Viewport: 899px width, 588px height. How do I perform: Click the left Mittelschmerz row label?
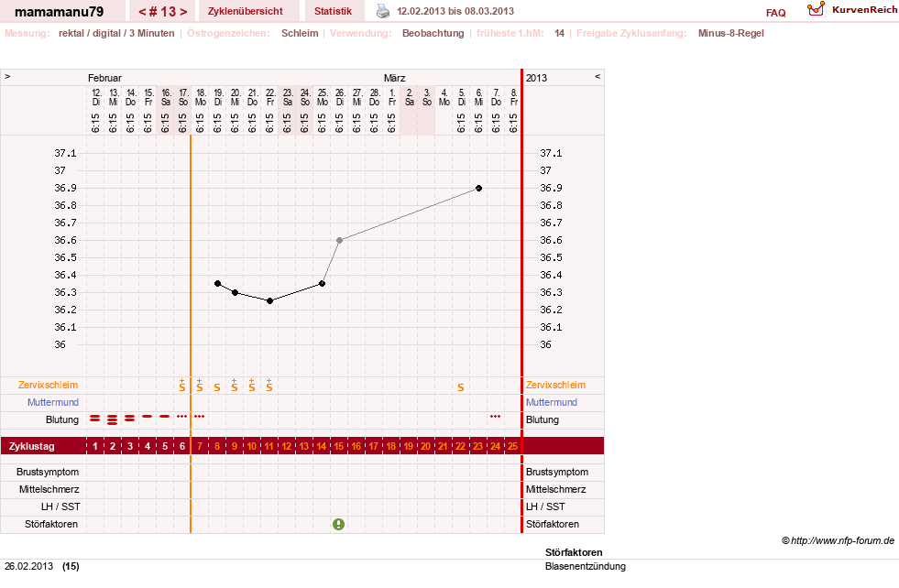coord(49,489)
